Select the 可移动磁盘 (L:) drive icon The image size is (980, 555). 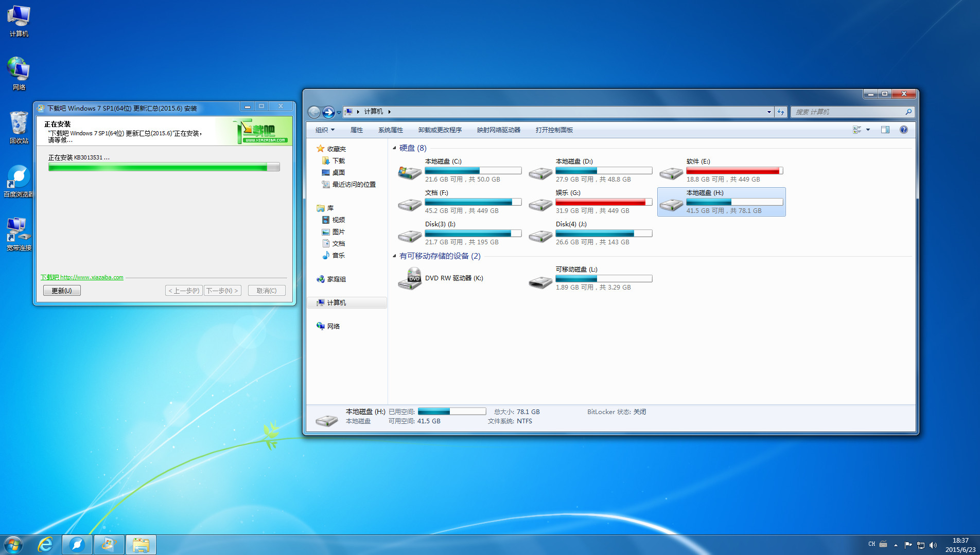tap(540, 282)
